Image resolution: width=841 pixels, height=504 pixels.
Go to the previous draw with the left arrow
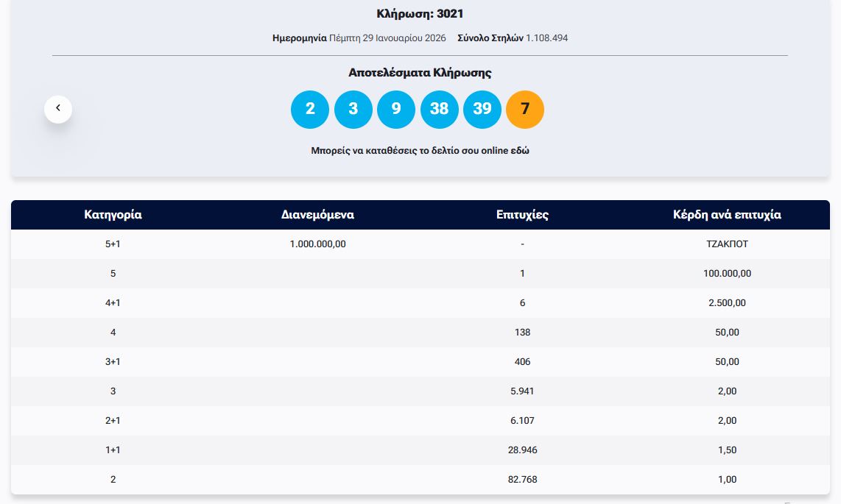point(58,109)
